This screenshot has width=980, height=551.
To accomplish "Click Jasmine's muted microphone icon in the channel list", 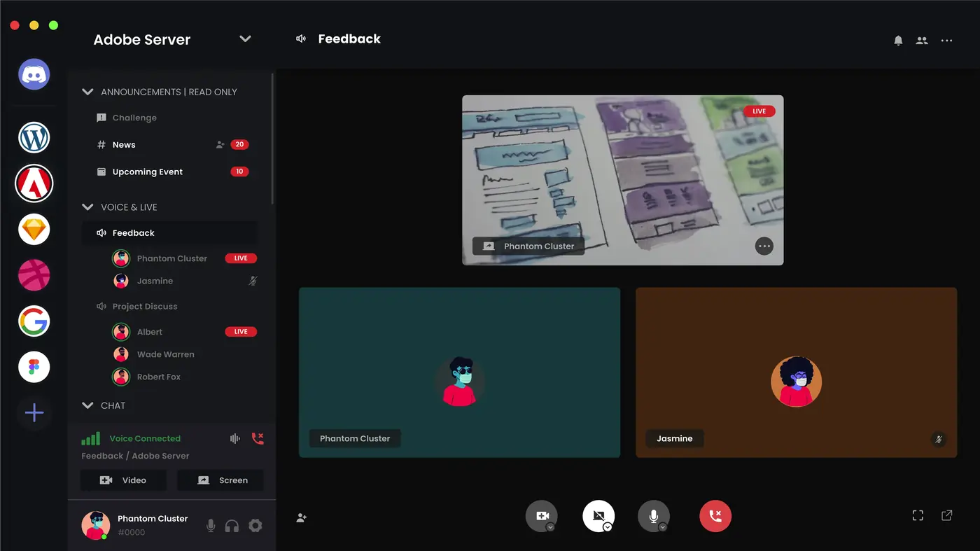I will click(253, 281).
